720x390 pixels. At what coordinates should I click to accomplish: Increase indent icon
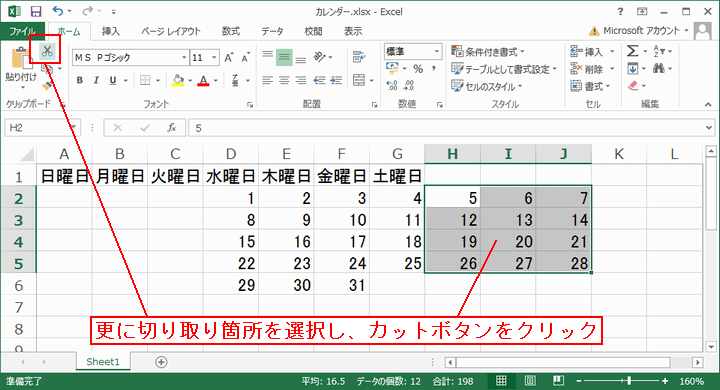coord(336,80)
